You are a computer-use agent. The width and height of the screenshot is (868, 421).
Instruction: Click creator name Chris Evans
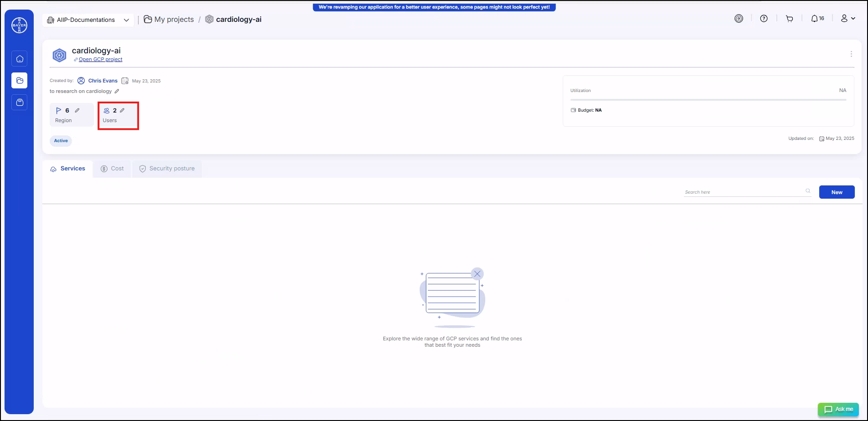point(103,81)
